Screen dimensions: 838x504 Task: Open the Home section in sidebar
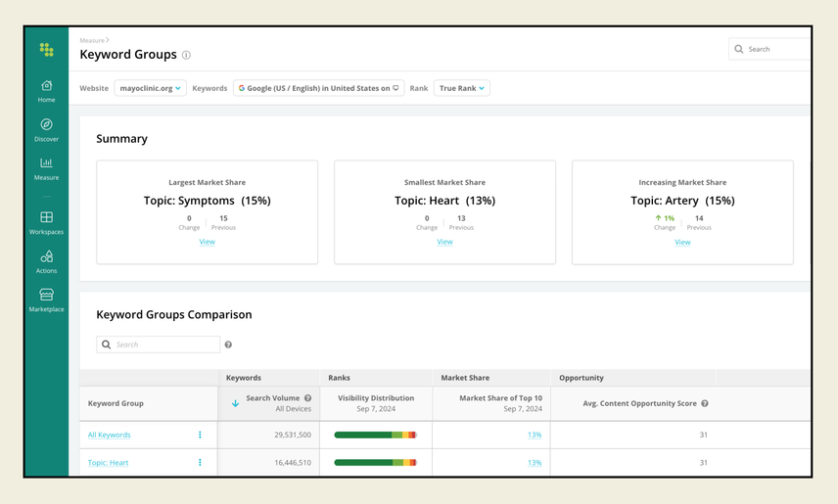46,91
